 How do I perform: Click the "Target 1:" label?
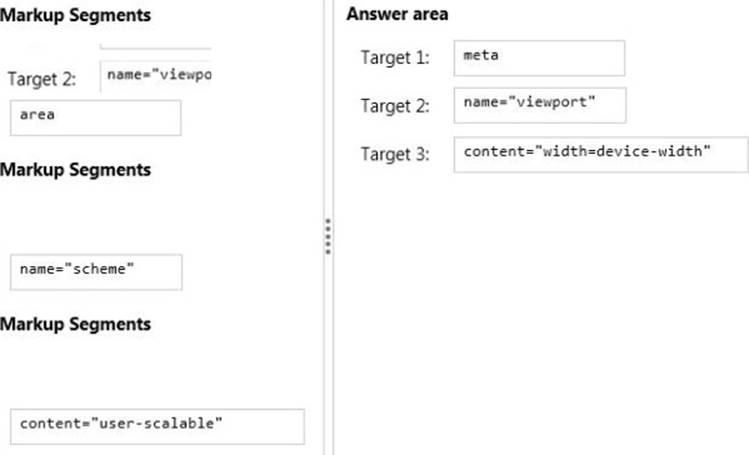[395, 58]
